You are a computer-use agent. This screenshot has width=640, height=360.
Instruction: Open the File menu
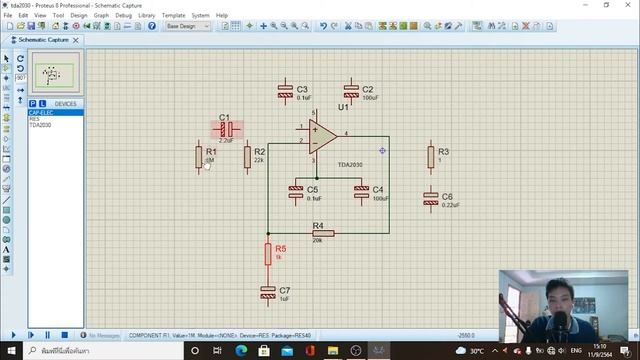click(x=8, y=16)
